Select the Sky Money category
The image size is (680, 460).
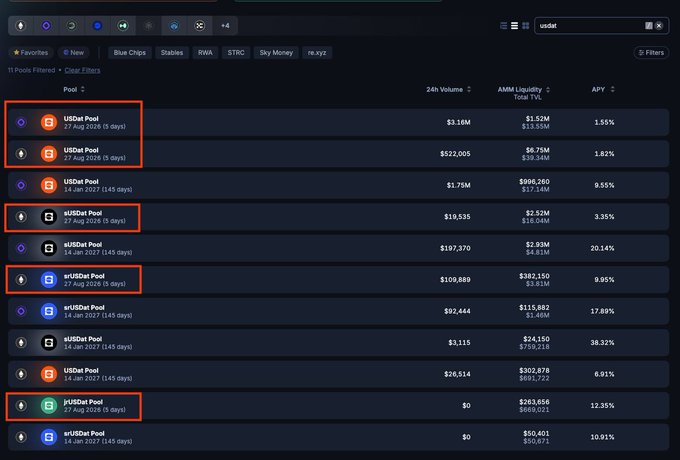276,52
